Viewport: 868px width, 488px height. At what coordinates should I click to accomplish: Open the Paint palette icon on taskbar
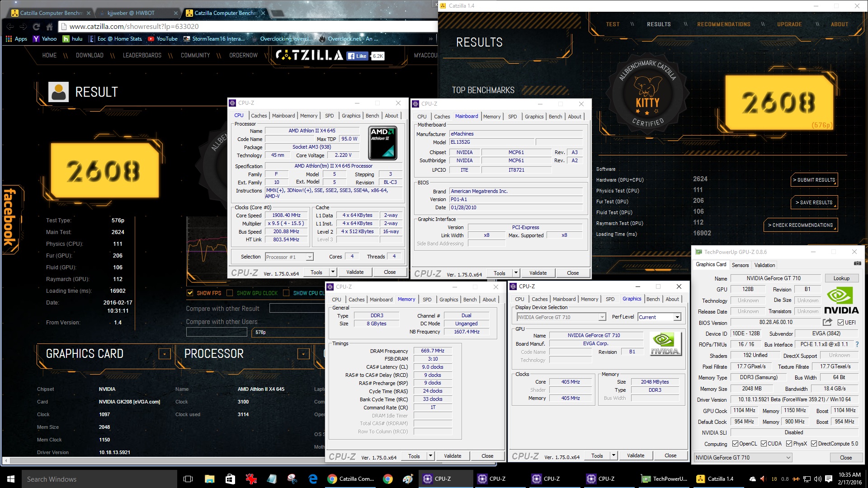(x=407, y=479)
